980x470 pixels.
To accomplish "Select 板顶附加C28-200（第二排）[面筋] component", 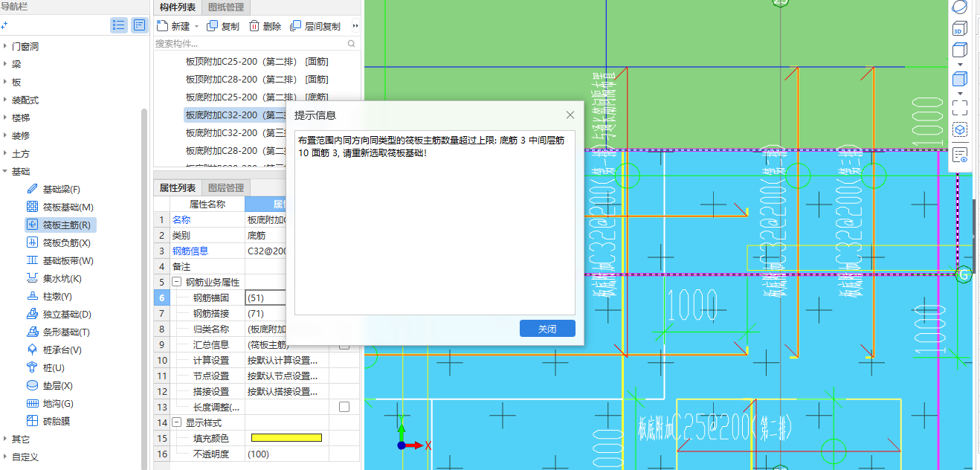I will click(257, 80).
